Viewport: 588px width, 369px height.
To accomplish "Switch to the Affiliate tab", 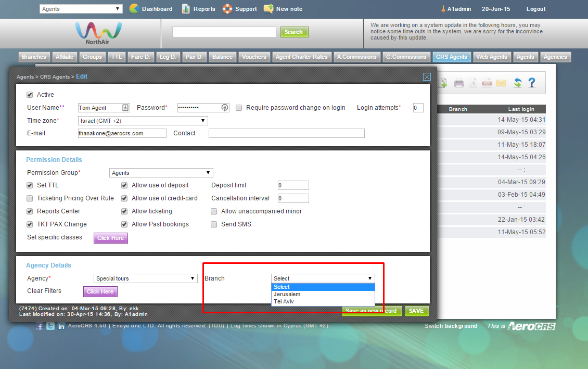I will tap(65, 57).
